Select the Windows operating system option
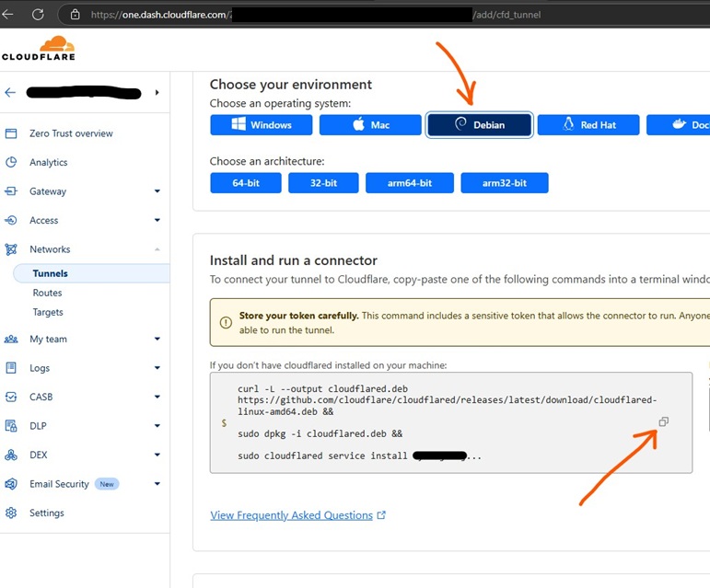The image size is (710, 588). [261, 124]
